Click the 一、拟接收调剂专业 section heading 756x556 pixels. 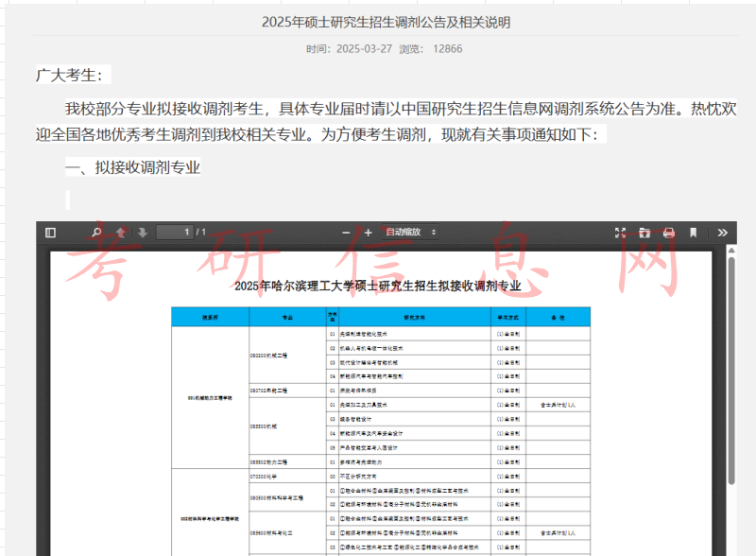[x=132, y=168]
